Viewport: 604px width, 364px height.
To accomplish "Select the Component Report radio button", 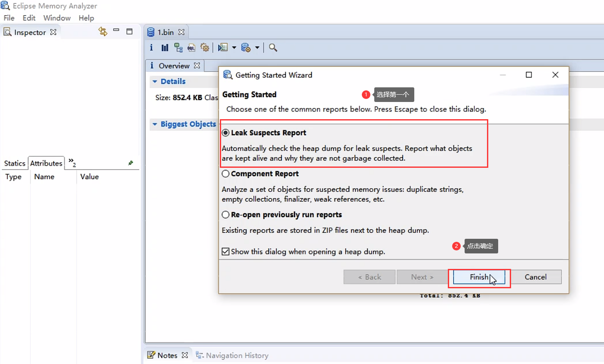I will (225, 174).
